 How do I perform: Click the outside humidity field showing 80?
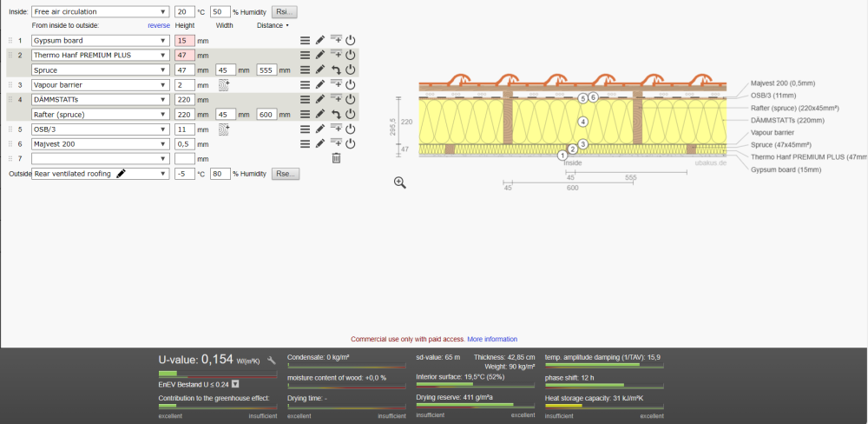point(220,174)
